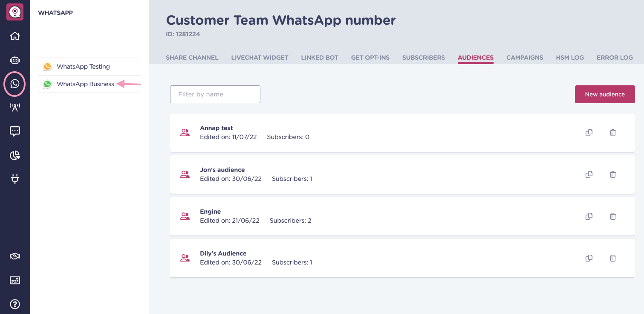Screen dimensions: 644x314
Task: Click the people icon beside Engine
Action: 185,216
